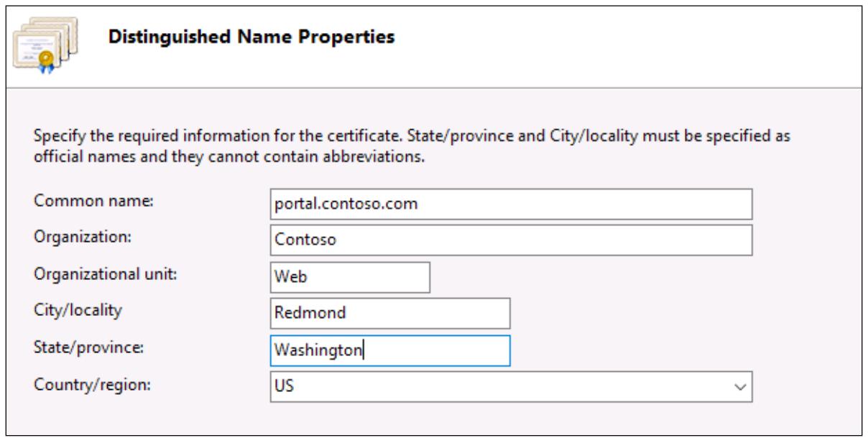Expand the chevron arrow of Country/region list
Viewport: 868px width, 443px height.
pyautogui.click(x=740, y=388)
